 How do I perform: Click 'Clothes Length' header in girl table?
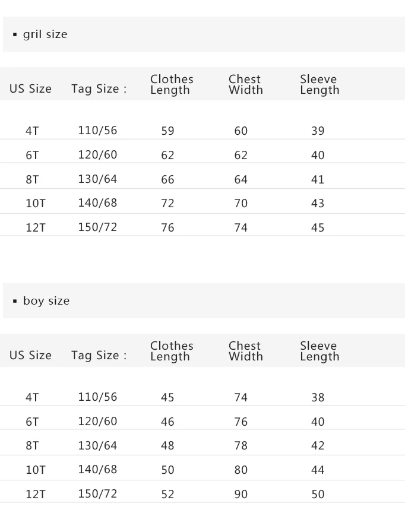172,84
